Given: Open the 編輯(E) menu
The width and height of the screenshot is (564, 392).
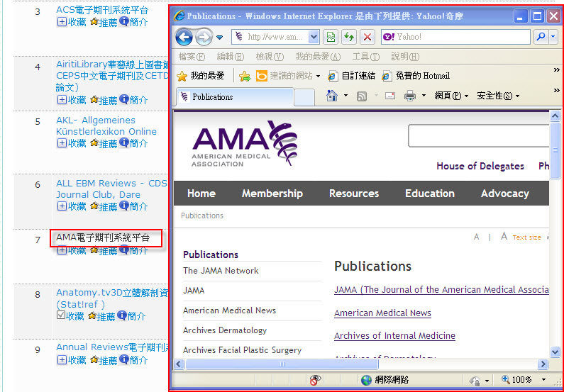Looking at the screenshot, I should point(231,57).
